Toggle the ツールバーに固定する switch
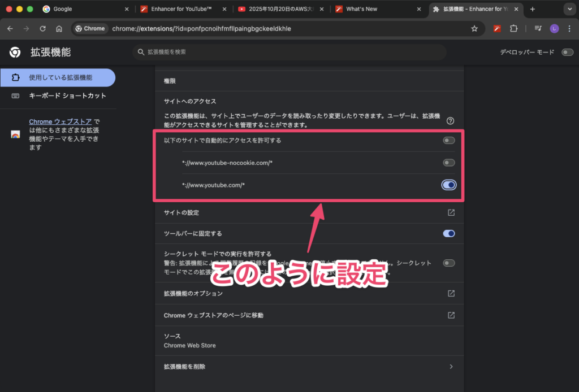Screen dimensions: 579x392 [x=449, y=233]
